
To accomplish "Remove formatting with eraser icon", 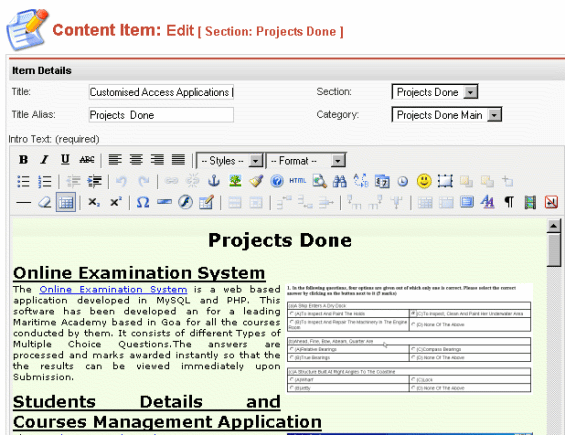I will [45, 203].
